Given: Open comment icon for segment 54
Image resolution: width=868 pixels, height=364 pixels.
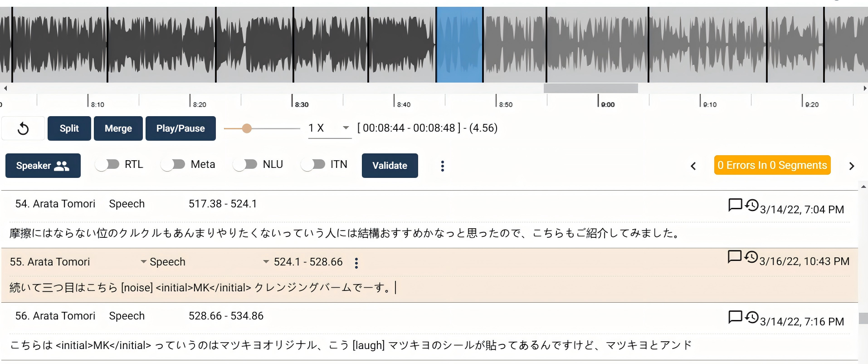Looking at the screenshot, I should [x=735, y=205].
